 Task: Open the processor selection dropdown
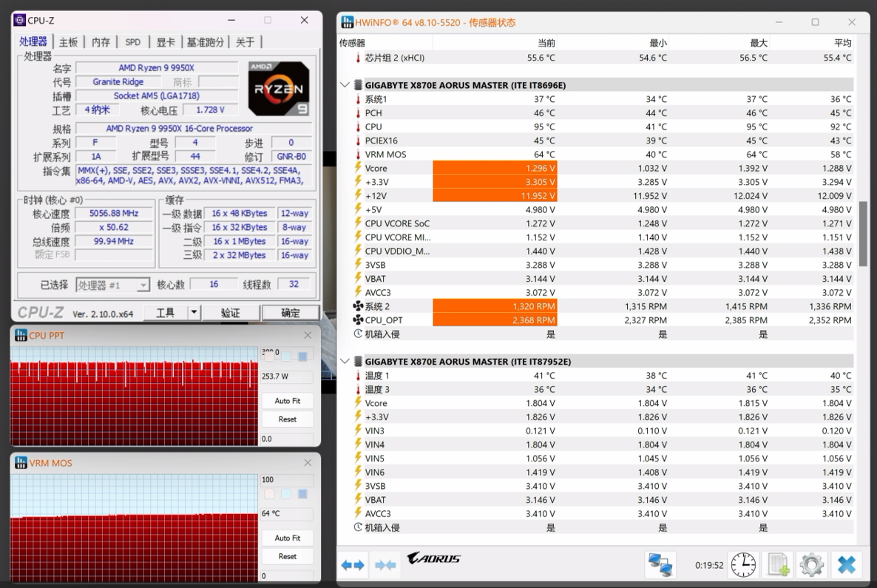pyautogui.click(x=143, y=285)
